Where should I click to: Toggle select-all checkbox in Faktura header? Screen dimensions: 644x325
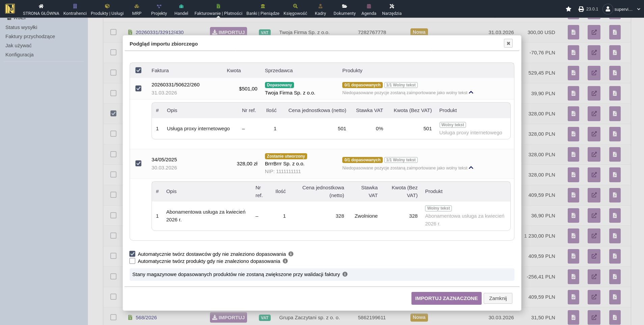[x=138, y=70]
